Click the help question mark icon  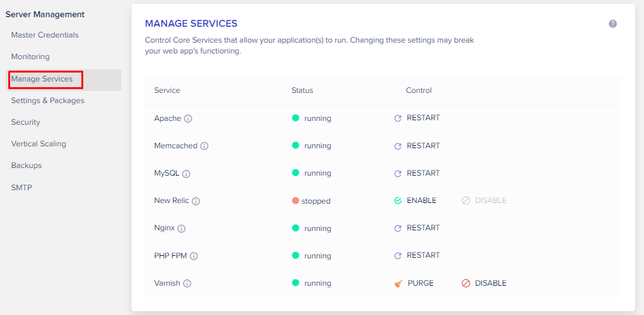click(613, 24)
